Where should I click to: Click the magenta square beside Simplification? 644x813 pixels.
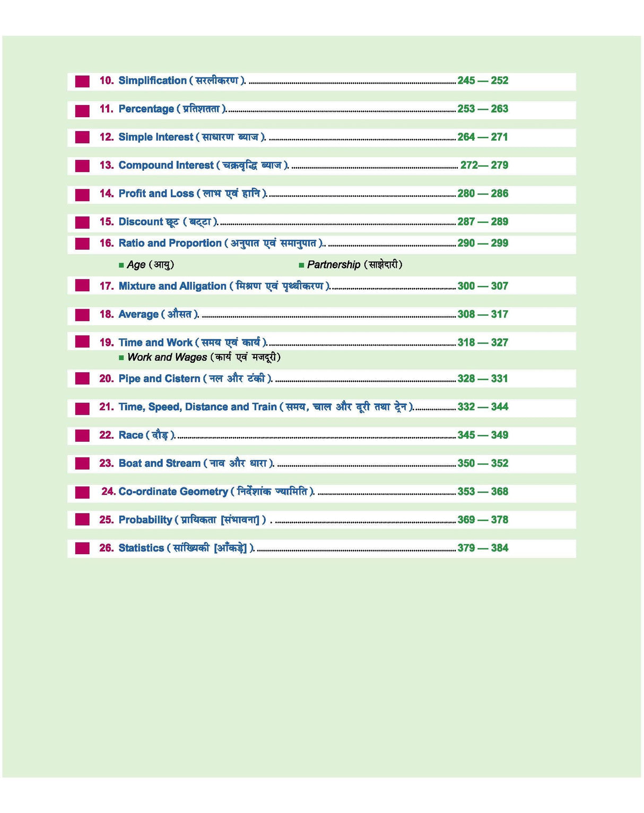pos(82,82)
